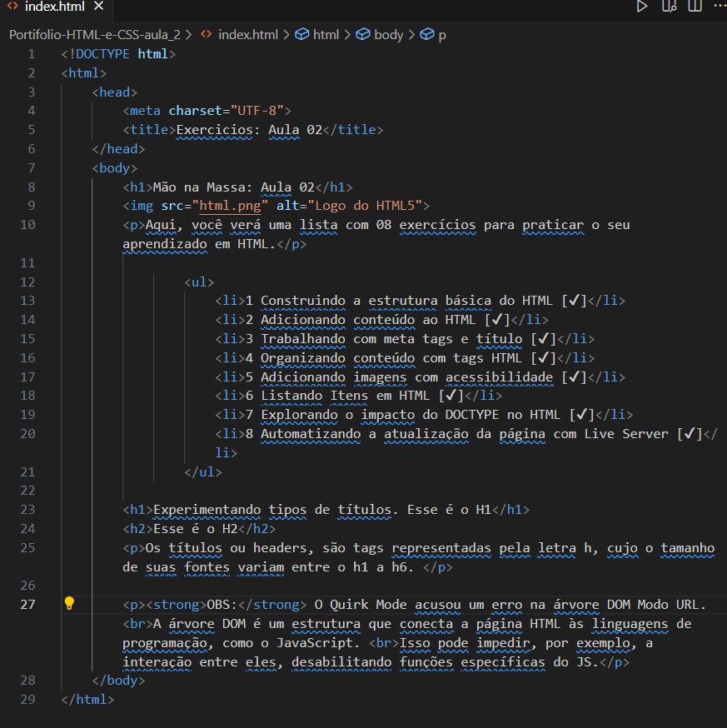Select line 1 via its line number
This screenshot has width=727, height=728.
tap(31, 54)
